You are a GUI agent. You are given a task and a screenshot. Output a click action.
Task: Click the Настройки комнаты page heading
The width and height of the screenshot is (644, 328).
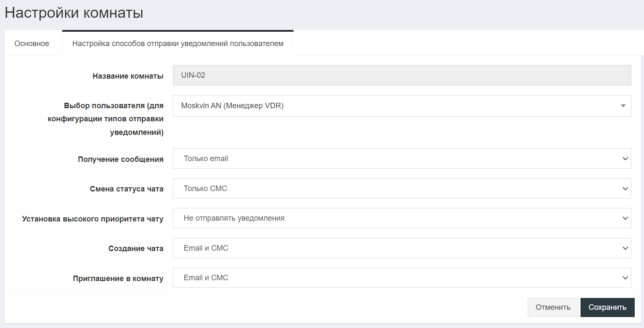tap(74, 13)
